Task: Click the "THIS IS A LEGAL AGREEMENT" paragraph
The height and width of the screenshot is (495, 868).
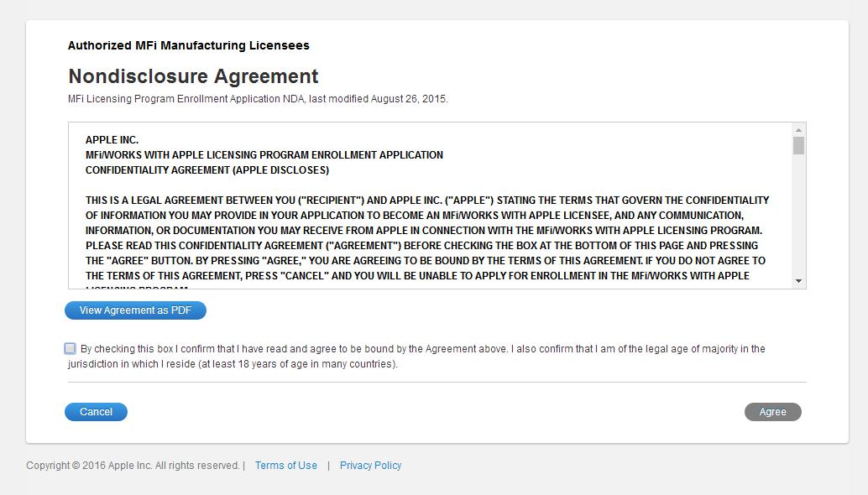Action: tap(426, 216)
